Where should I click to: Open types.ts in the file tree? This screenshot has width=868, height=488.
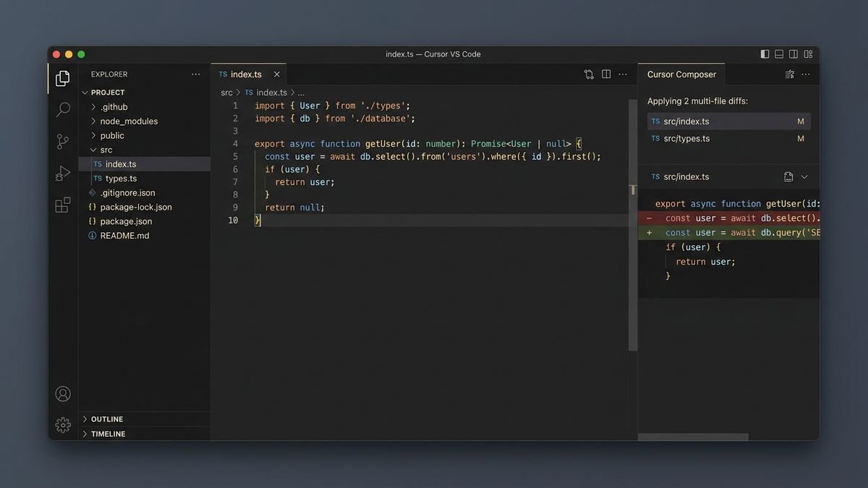144,179
